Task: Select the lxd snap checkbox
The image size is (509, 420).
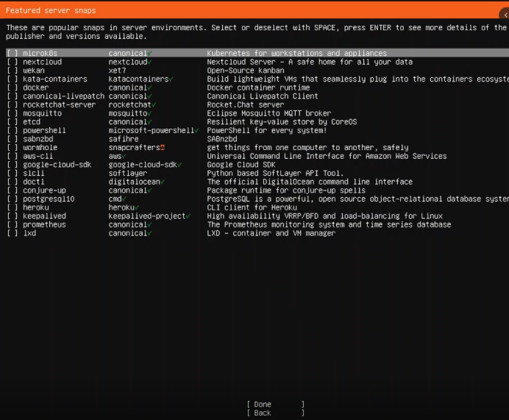Action: tap(13, 233)
